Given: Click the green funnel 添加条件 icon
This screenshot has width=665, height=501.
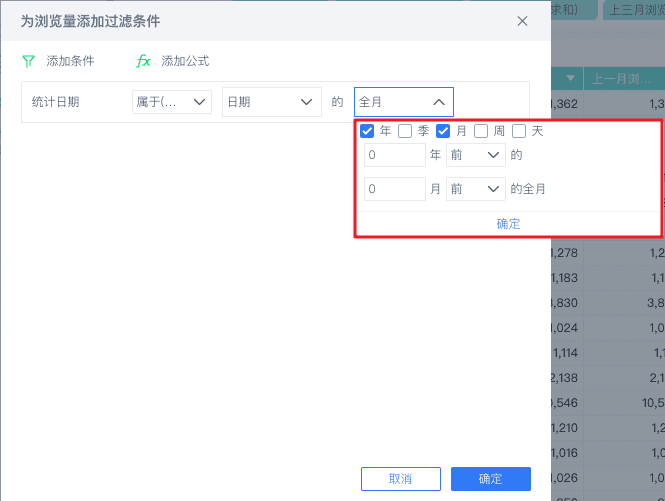Looking at the screenshot, I should [28, 61].
